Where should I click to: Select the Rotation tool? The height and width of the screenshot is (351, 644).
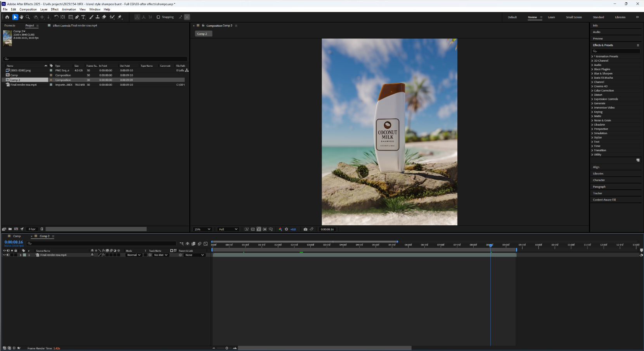pos(56,17)
